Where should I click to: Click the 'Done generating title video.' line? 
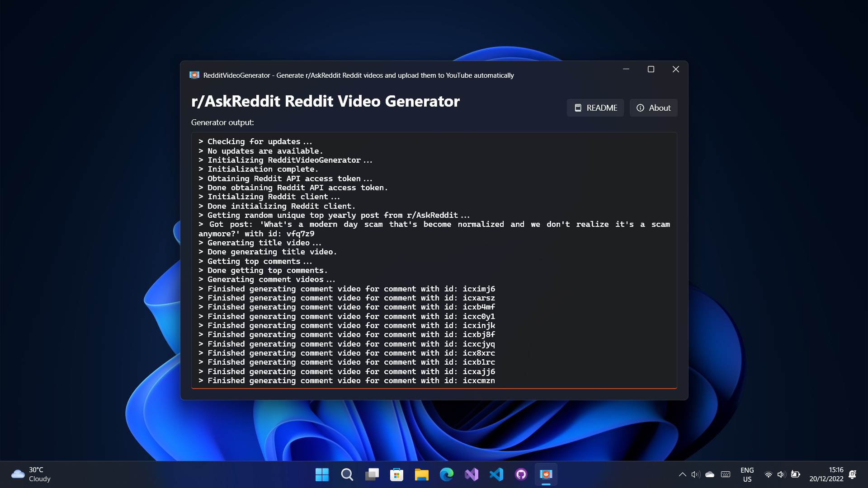[268, 252]
